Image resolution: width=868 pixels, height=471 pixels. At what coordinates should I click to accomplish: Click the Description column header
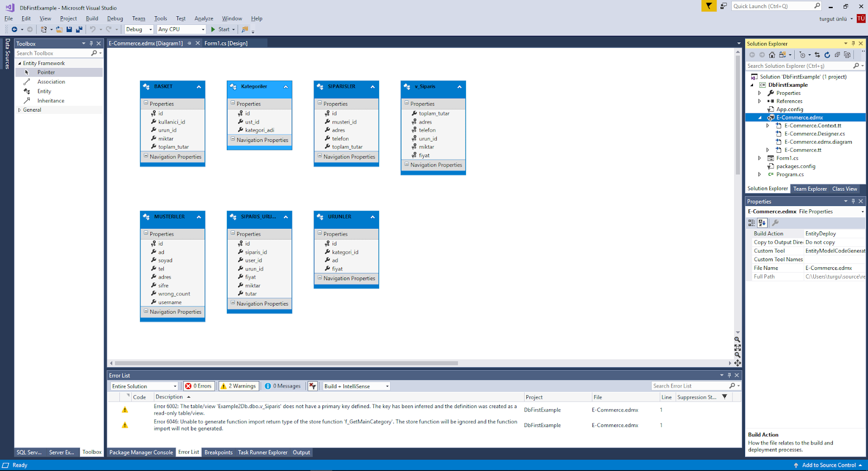click(x=169, y=397)
